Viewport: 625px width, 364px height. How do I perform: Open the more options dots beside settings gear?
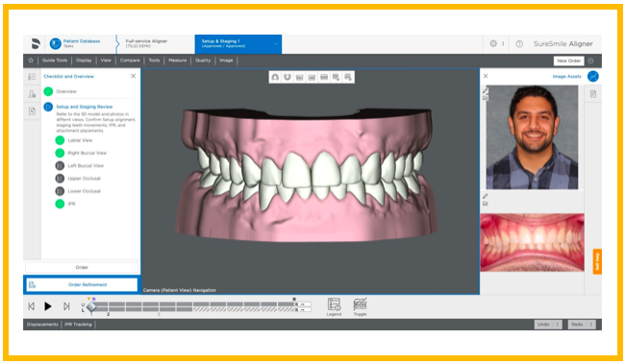(503, 44)
